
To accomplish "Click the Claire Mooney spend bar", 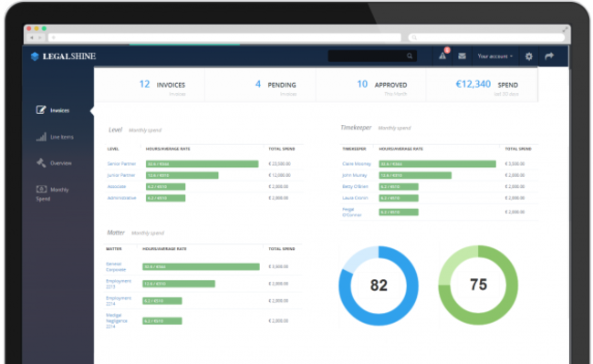I will [437, 163].
